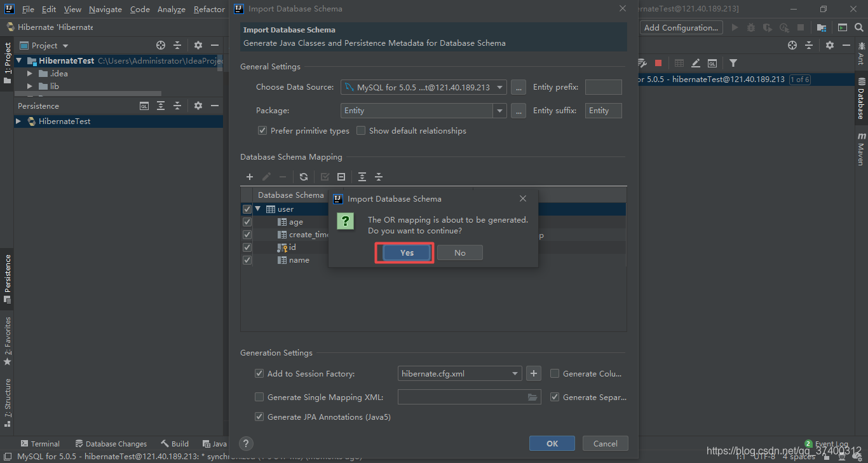
Task: Click collapse all icon in Project panel
Action: [x=177, y=45]
